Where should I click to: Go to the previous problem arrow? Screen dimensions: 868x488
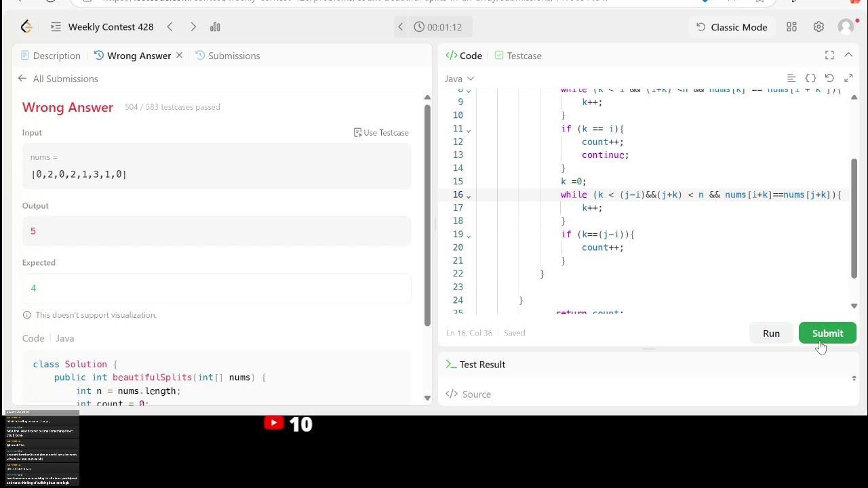170,27
